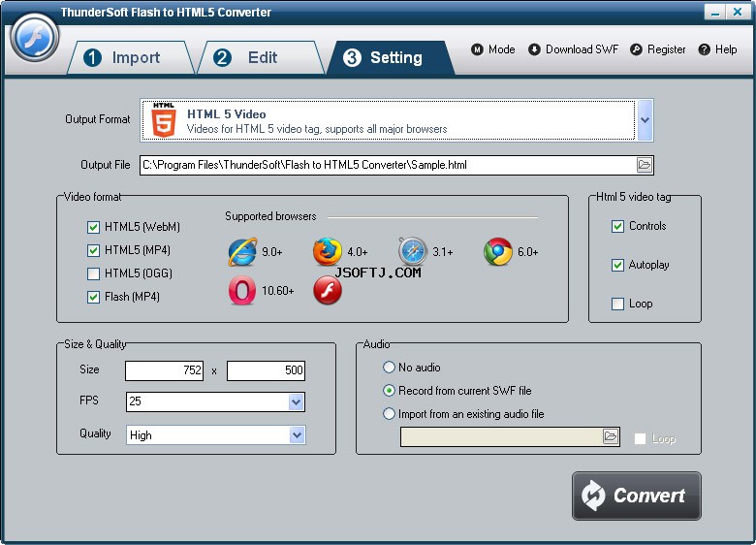The image size is (756, 545).
Task: Click the "Supported browsers" heading text
Action: [x=270, y=216]
